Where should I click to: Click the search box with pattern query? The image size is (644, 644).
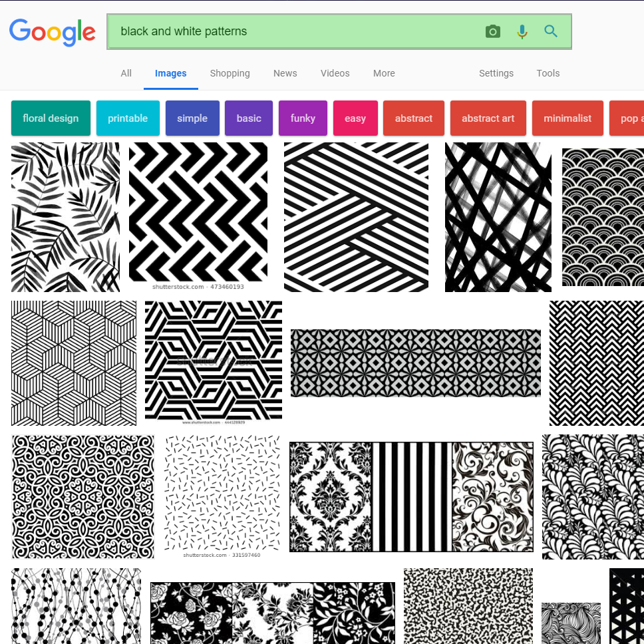[293, 31]
